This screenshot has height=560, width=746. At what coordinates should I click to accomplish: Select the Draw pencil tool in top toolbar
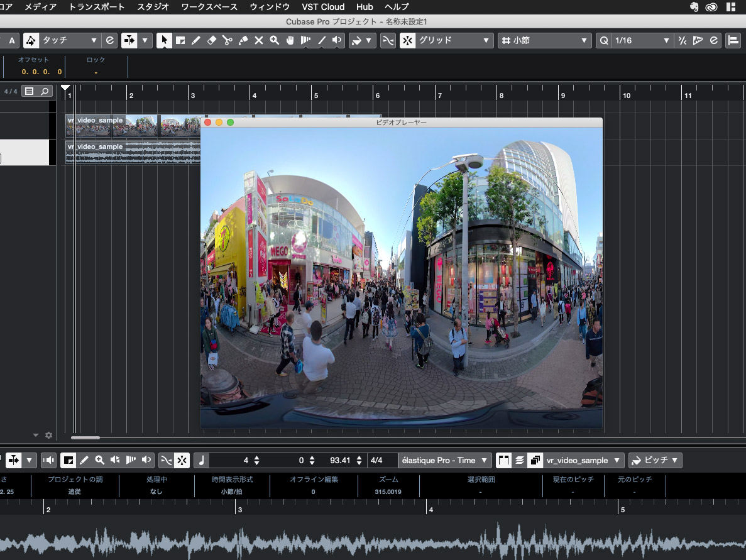[196, 40]
